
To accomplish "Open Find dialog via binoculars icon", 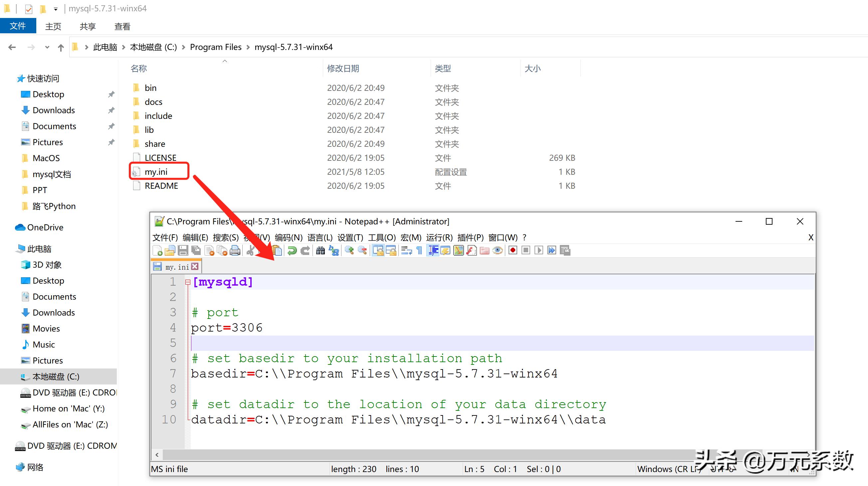I will 321,250.
